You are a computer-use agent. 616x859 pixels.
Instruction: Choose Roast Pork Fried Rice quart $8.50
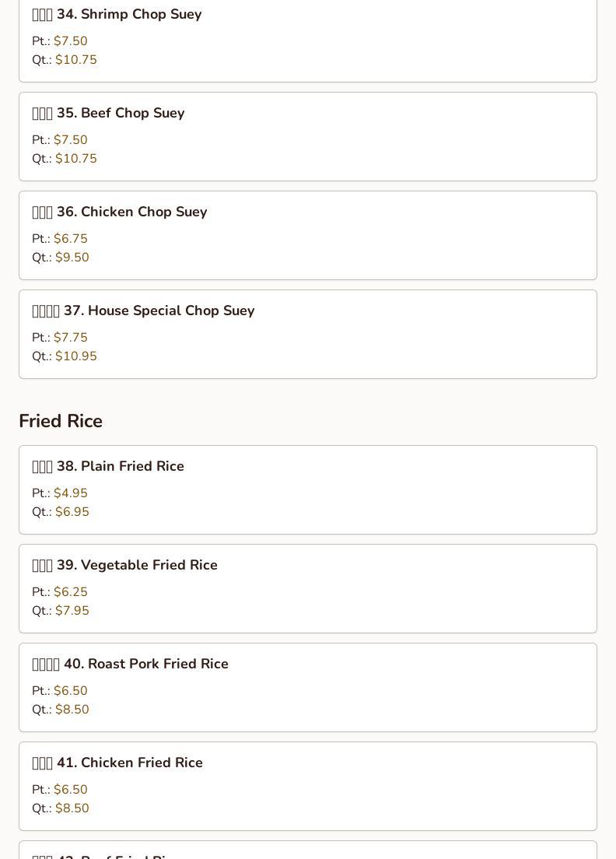pyautogui.click(x=72, y=710)
